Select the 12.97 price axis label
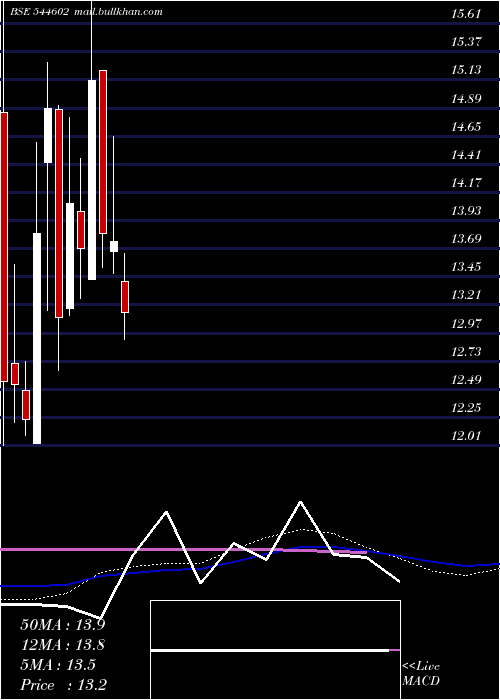The width and height of the screenshot is (500, 700). pyautogui.click(x=466, y=323)
